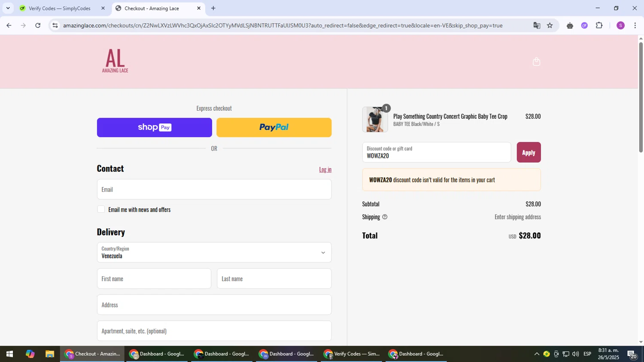Apply the discount code

(x=529, y=152)
